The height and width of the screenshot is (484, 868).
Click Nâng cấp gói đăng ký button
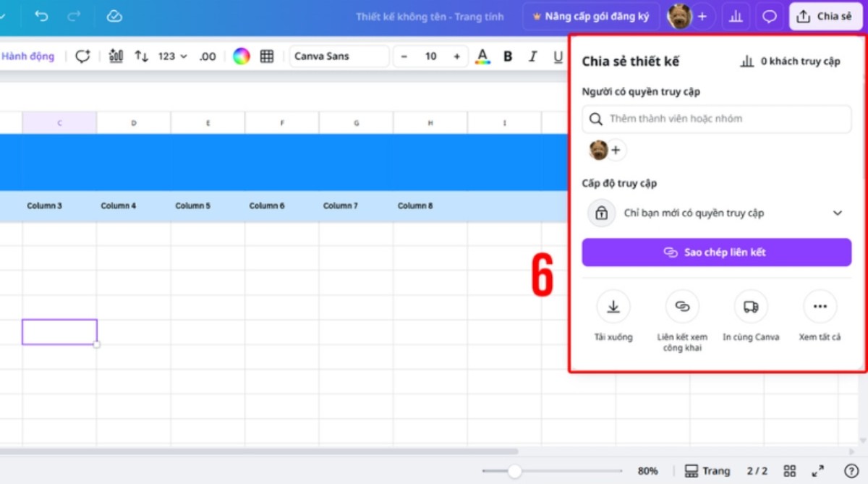(x=590, y=16)
